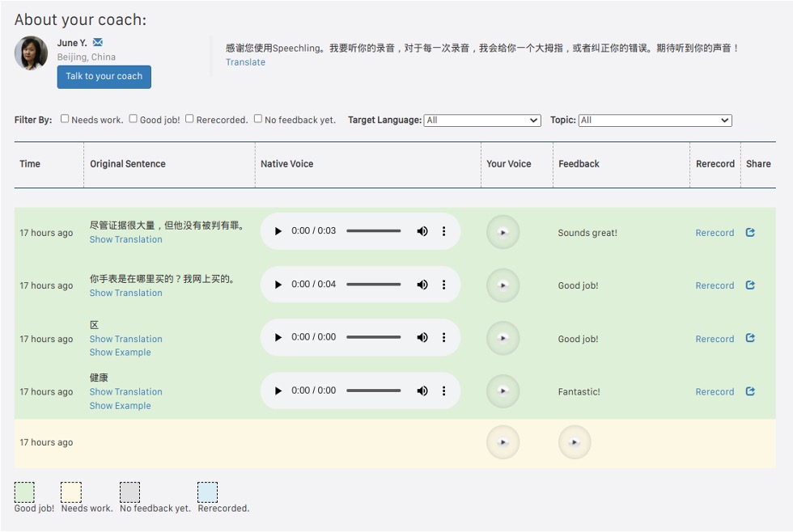The image size is (793, 532).
Task: Play native voice for the 尽管证据 sentence
Action: point(278,231)
